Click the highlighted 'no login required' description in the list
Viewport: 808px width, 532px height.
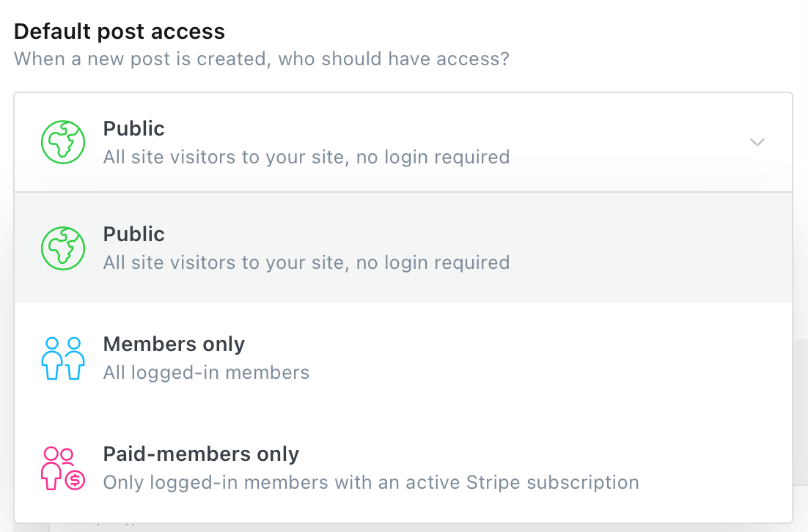pos(433,262)
